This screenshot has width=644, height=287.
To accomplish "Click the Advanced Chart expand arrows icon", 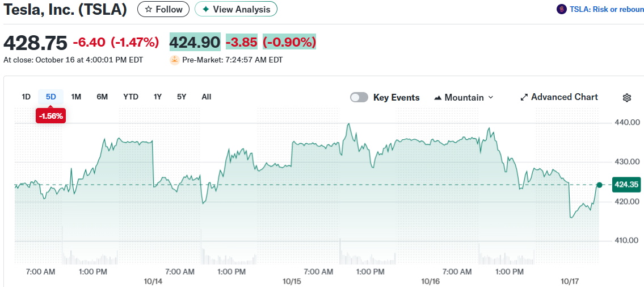I will [524, 97].
